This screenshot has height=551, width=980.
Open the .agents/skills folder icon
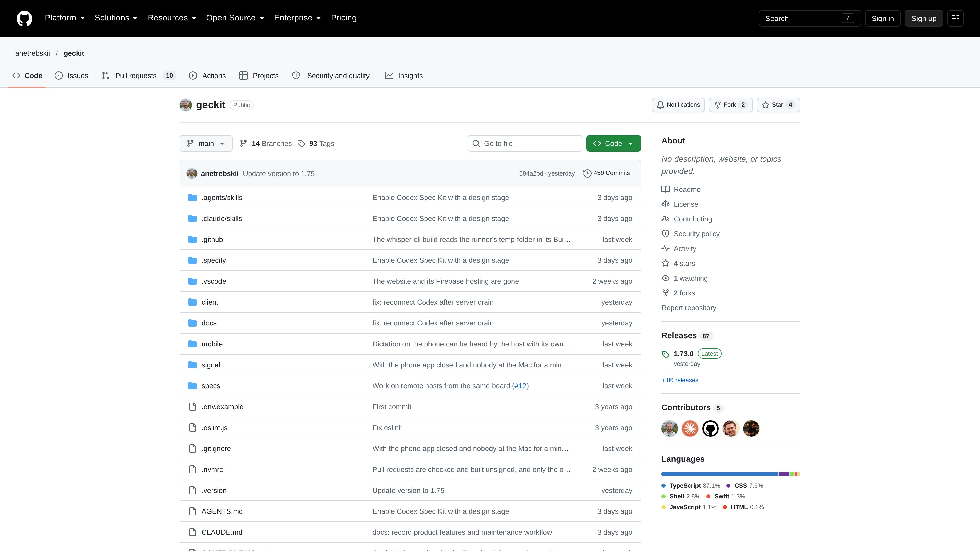click(192, 197)
